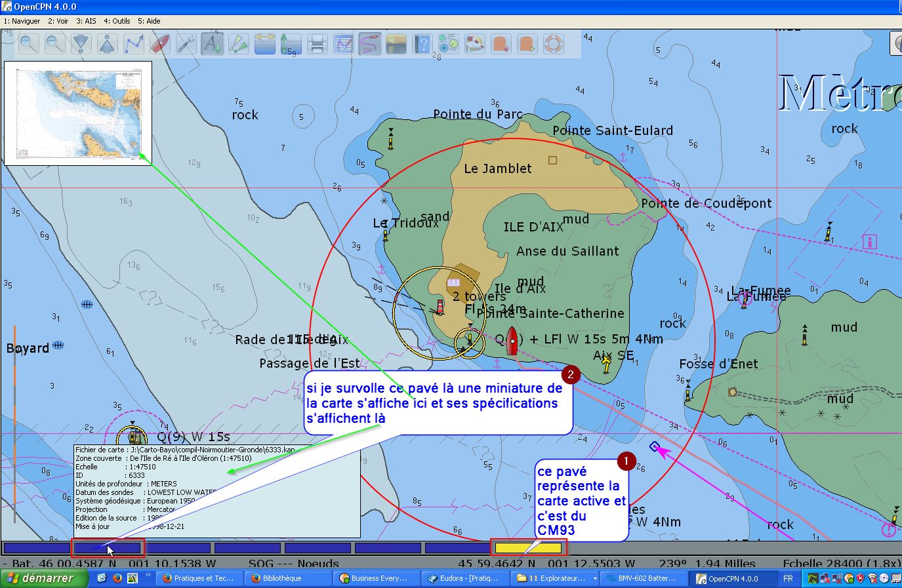Open the '4: Outils' menu
The height and width of the screenshot is (588, 902).
[x=117, y=21]
